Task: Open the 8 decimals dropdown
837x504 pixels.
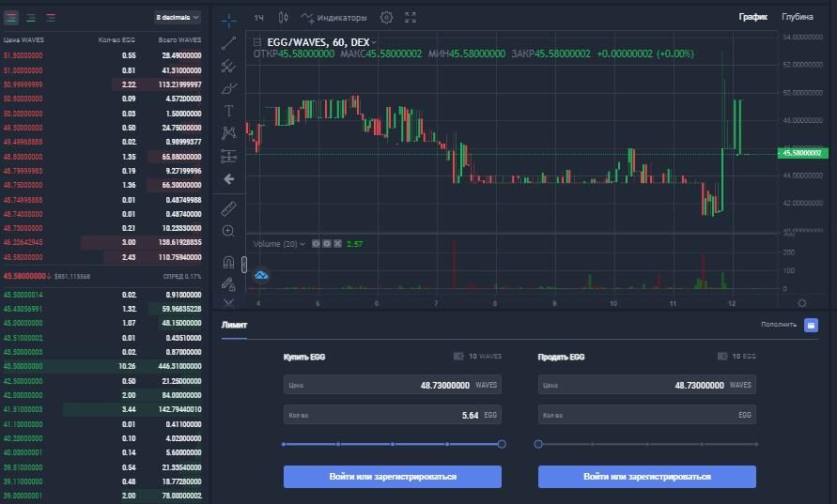Action: pos(178,18)
